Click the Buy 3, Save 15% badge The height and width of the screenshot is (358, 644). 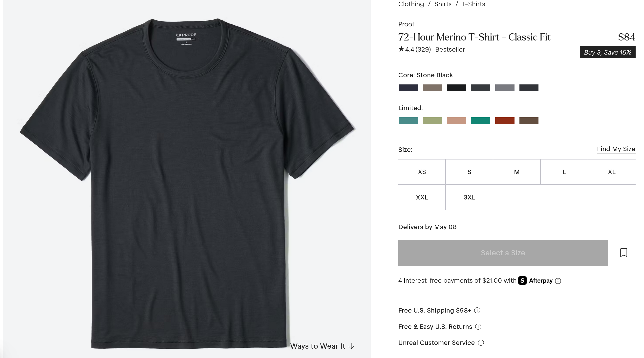click(x=607, y=52)
